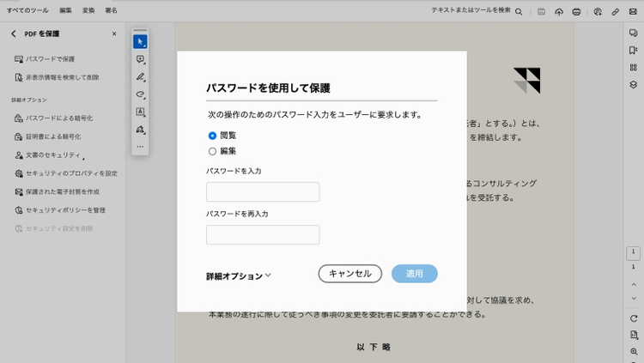Choose the add comment tool
The image size is (644, 363).
(140, 59)
